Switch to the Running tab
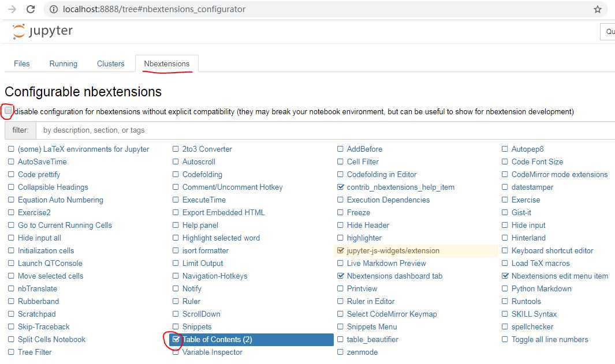Viewport: 615px width, 364px height. point(63,63)
